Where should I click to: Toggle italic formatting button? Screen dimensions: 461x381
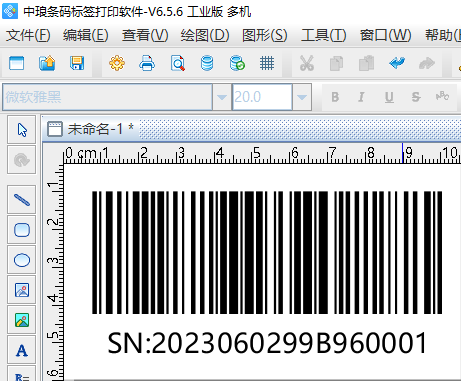point(361,97)
